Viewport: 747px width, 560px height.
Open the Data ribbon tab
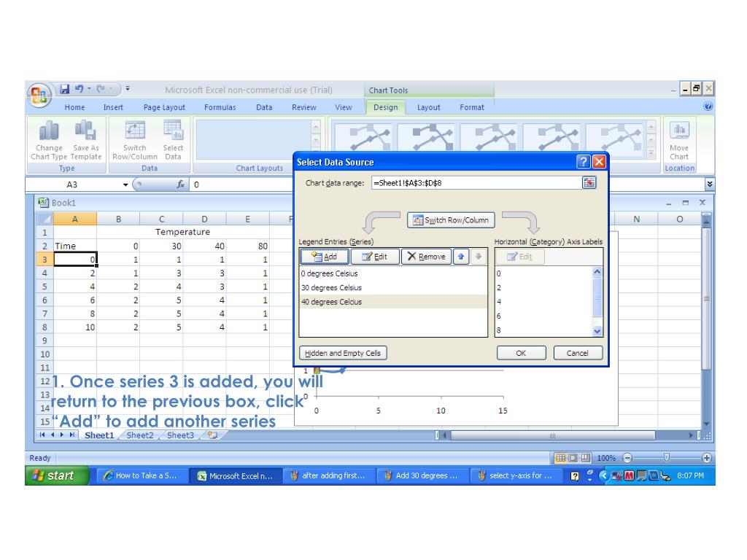pos(264,108)
